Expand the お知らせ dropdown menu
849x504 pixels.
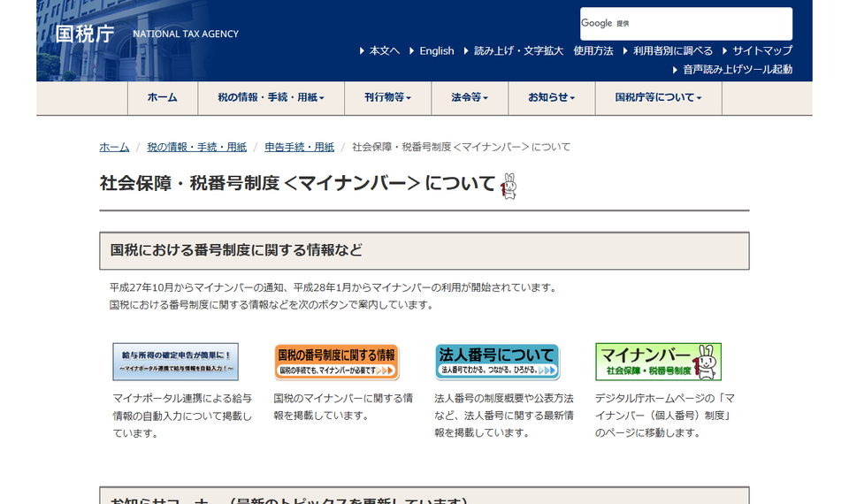[x=551, y=98]
